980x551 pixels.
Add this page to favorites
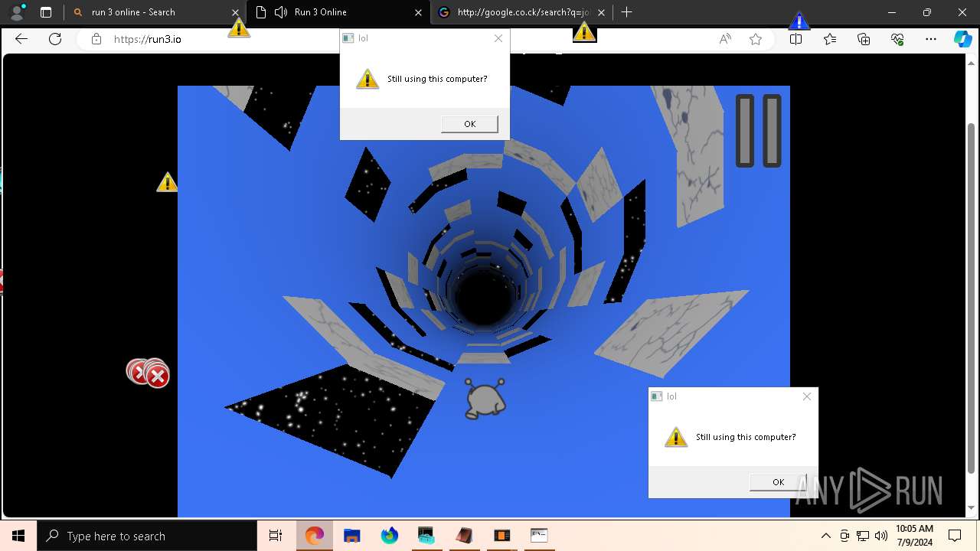(x=756, y=39)
